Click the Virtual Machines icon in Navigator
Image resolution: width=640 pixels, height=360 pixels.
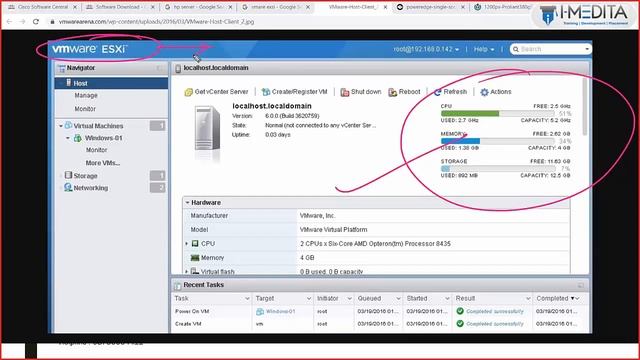point(69,125)
